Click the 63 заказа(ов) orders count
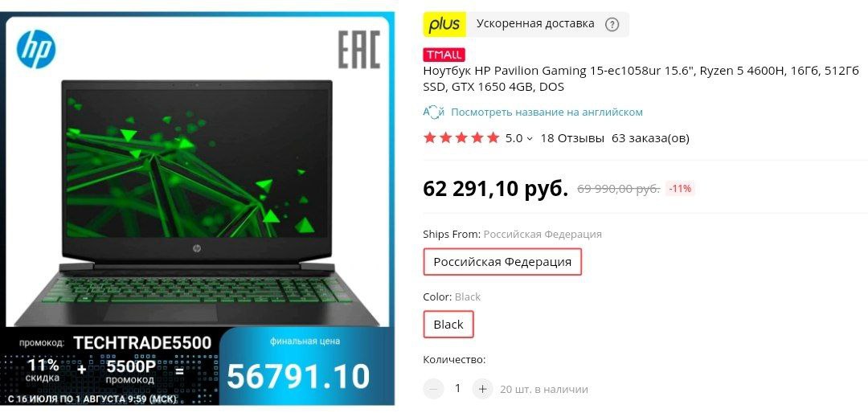 click(650, 138)
